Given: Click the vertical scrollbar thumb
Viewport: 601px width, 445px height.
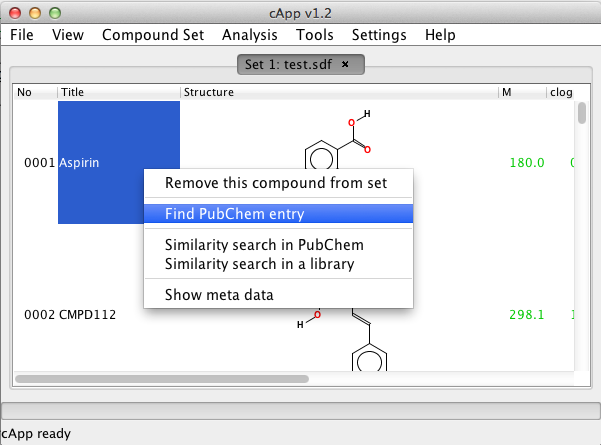Looking at the screenshot, I should 582,113.
